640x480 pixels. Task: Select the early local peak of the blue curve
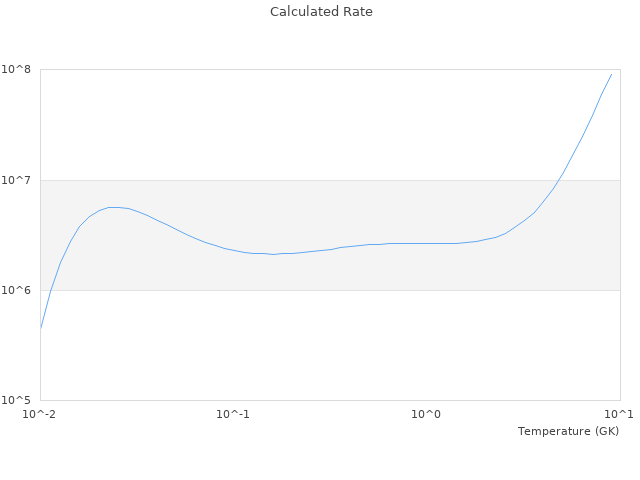[114, 207]
